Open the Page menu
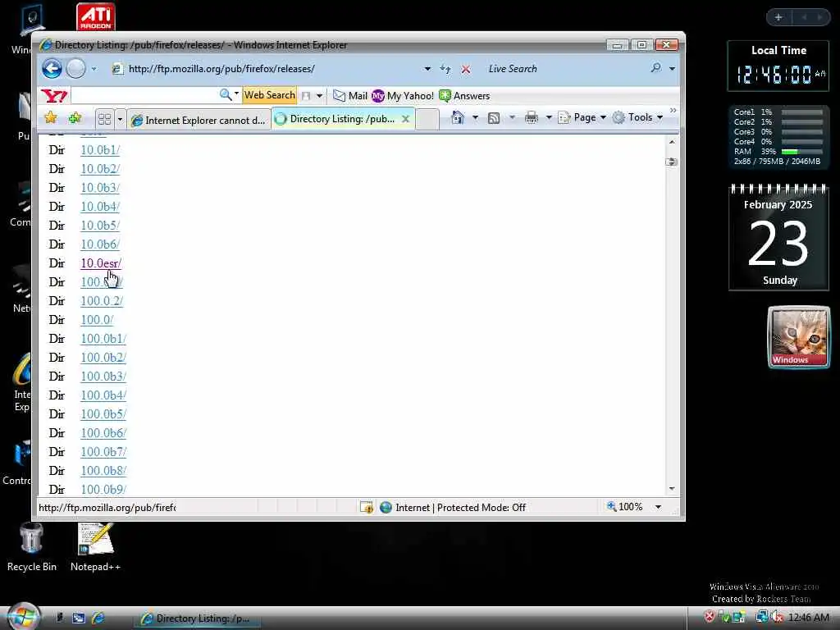Screen dimensions: 840x630 (x=582, y=117)
